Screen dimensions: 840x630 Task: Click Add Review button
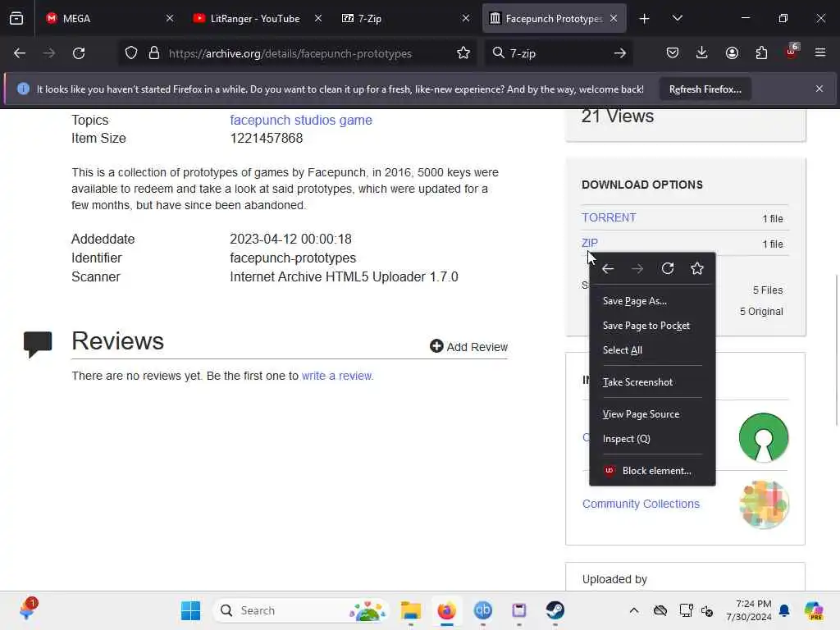468,347
